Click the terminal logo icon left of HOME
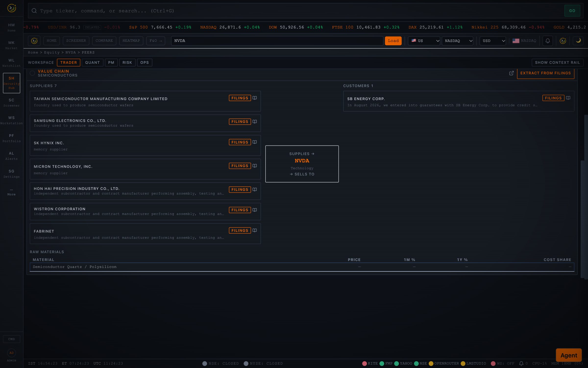Image resolution: width=588 pixels, height=368 pixels. (x=34, y=41)
